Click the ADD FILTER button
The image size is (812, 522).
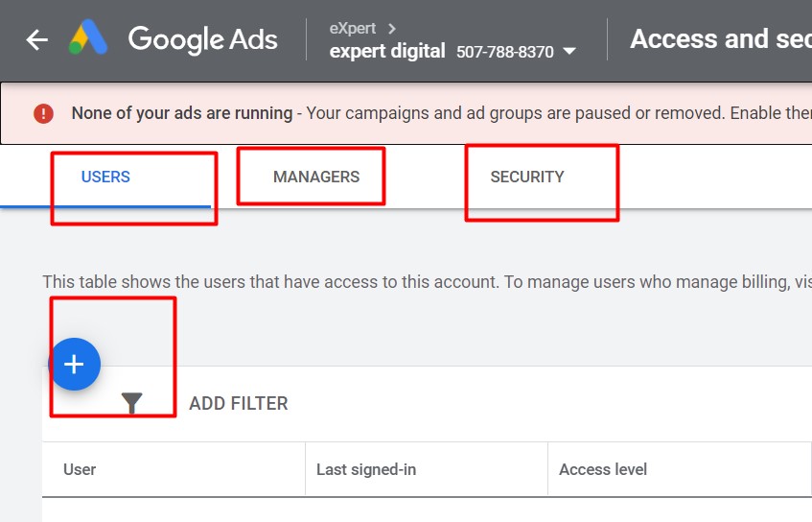click(x=238, y=403)
